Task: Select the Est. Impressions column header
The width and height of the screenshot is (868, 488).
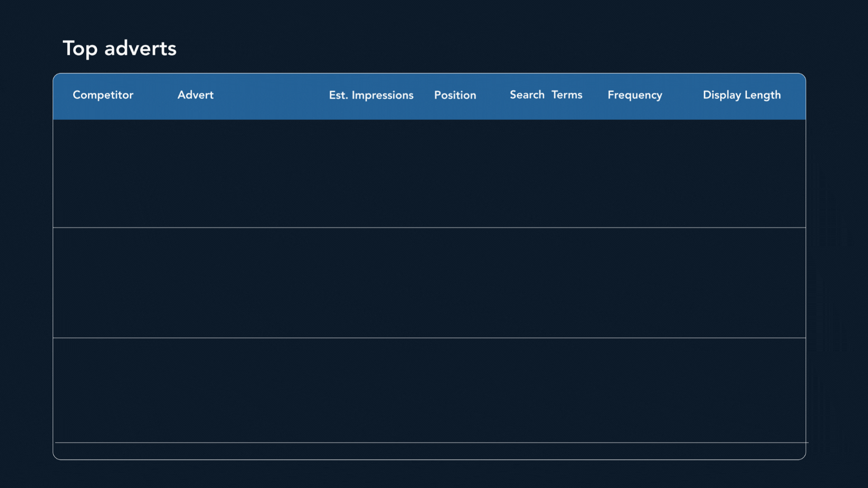Action: coord(371,95)
